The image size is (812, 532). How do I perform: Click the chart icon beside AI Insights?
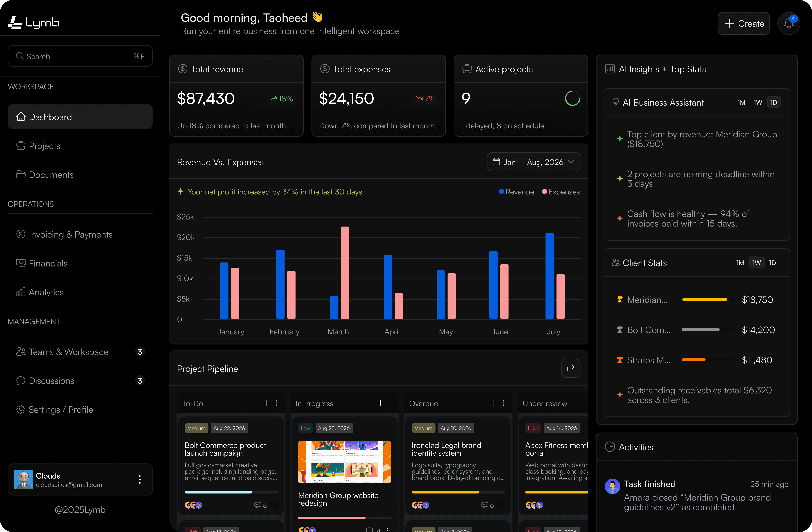[610, 69]
